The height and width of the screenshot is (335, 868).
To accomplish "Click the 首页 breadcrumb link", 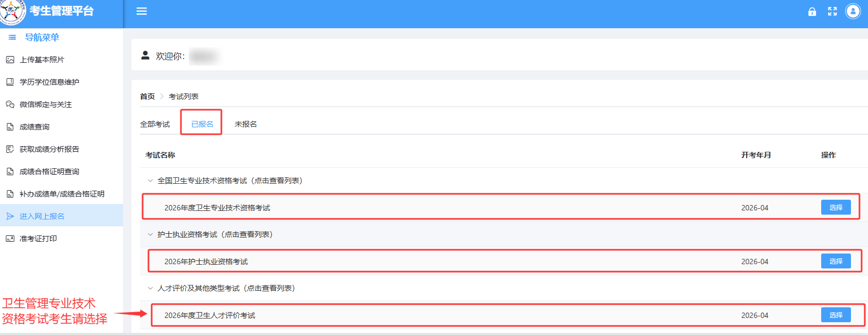I will tap(147, 96).
